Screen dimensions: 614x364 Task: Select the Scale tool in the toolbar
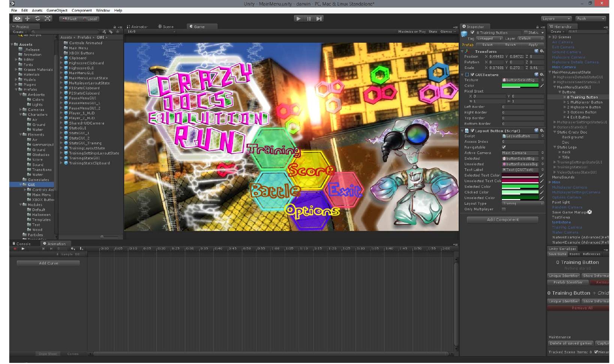(47, 18)
